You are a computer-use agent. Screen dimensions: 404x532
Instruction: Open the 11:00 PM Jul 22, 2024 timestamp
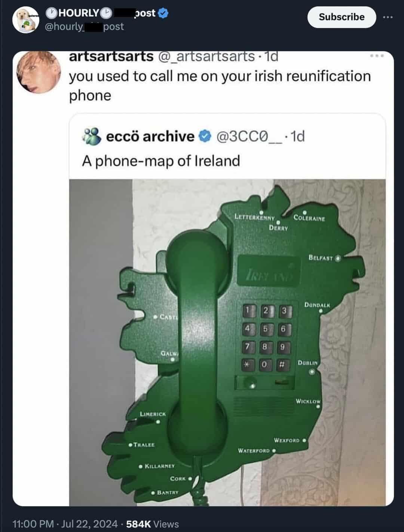(65, 524)
